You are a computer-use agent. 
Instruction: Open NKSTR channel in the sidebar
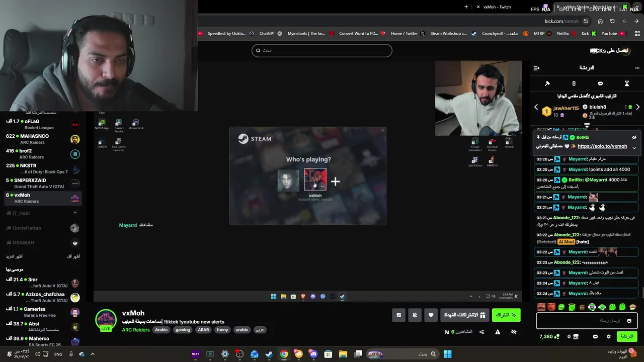pos(42,168)
